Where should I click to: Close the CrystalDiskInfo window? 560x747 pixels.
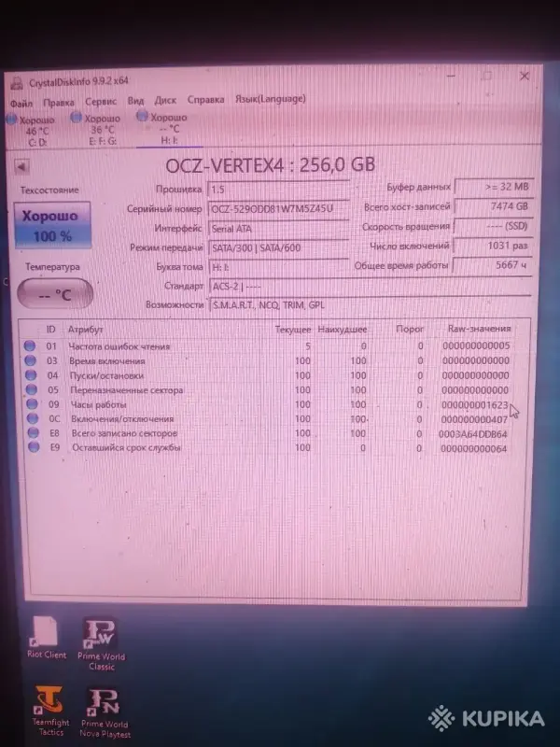click(525, 77)
